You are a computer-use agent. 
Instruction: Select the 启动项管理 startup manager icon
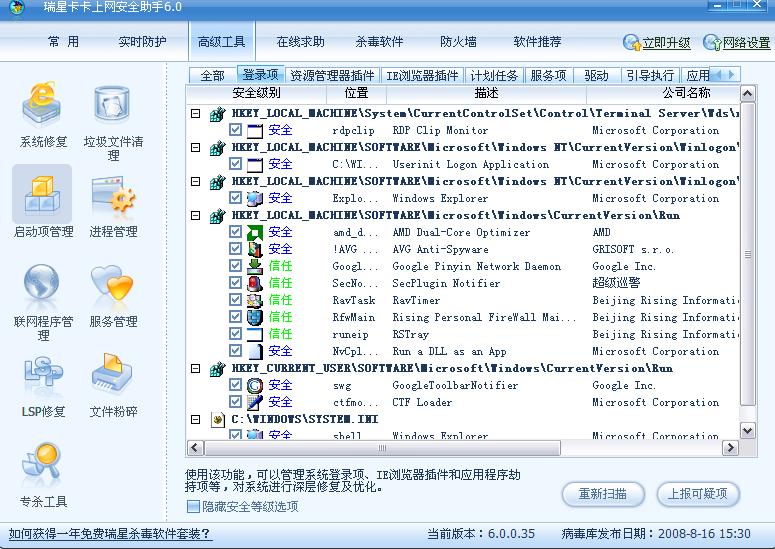point(43,195)
